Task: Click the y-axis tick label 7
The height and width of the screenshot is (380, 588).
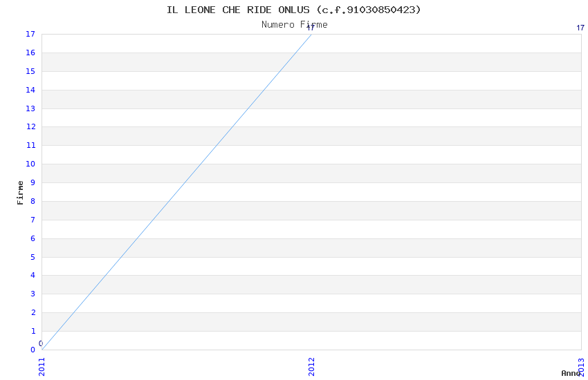Action: coord(33,220)
